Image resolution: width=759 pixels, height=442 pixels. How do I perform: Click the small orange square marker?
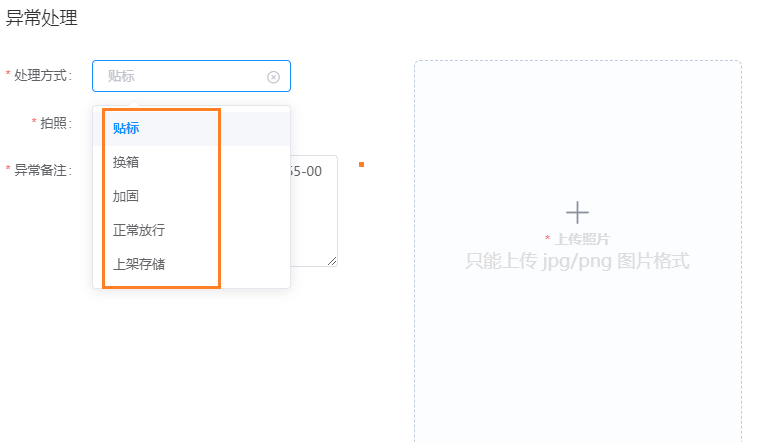click(x=361, y=165)
